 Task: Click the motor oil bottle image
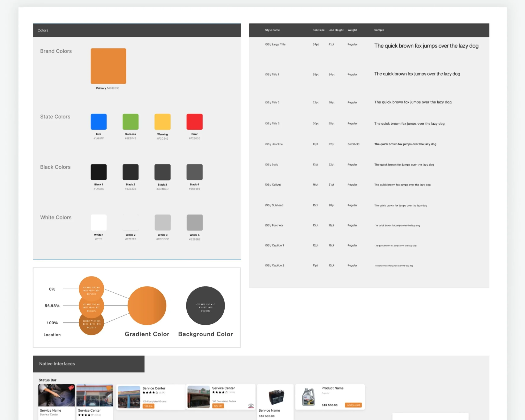308,397
